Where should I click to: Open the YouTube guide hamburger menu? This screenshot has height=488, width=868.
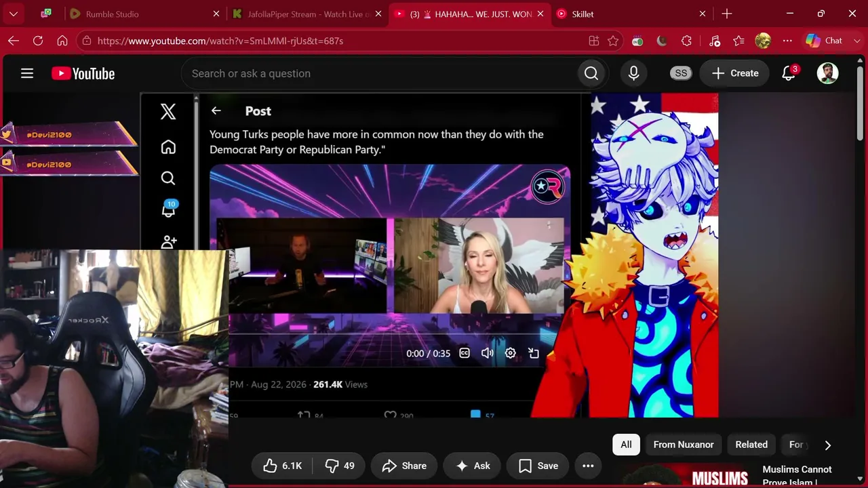click(27, 73)
